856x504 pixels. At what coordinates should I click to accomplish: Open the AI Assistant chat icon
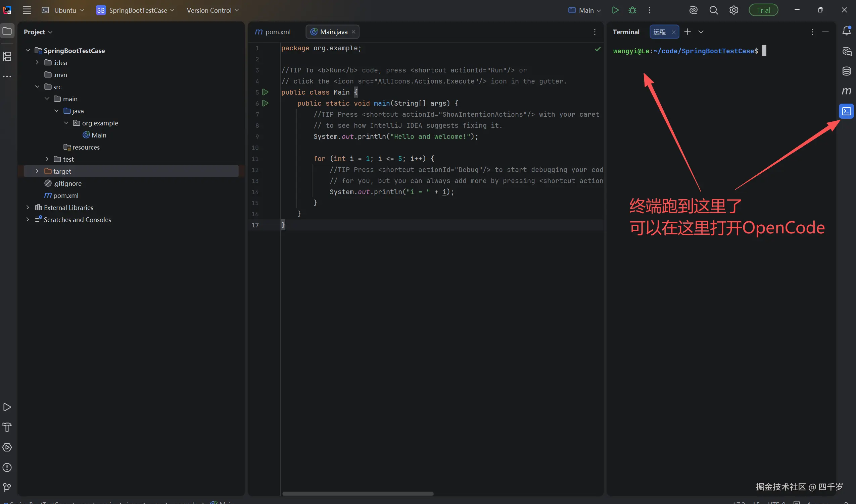click(x=846, y=51)
